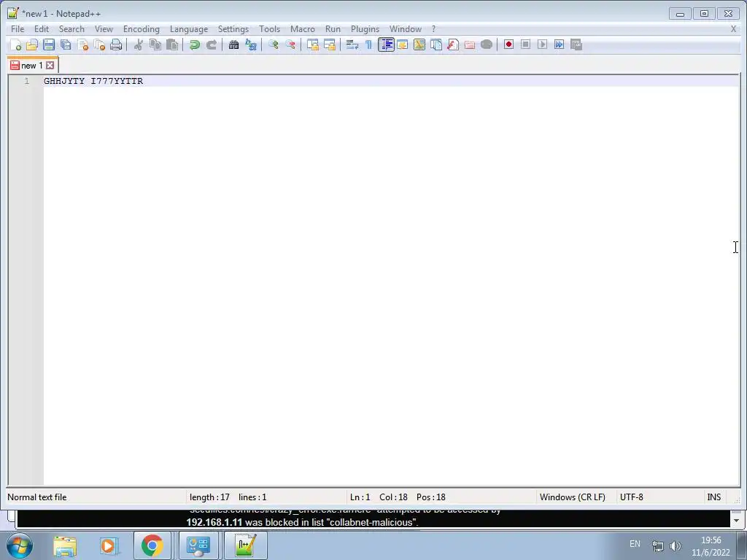Open the Settings menu
Image resolution: width=747 pixels, height=560 pixels.
pos(233,29)
